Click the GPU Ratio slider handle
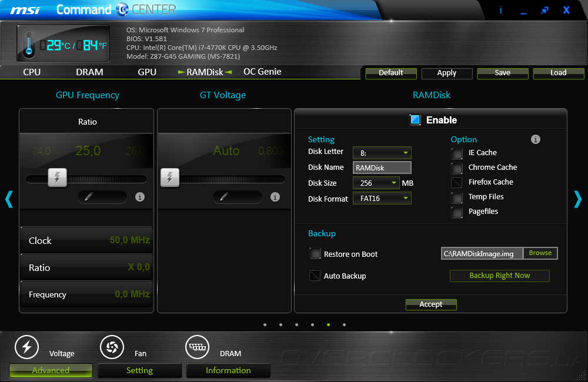 click(x=58, y=177)
